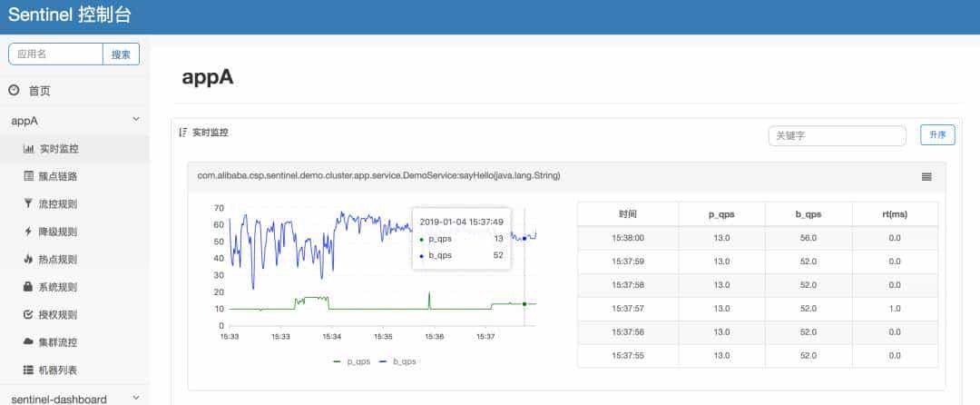Click the table icon beside 簇点链路
Image resolution: width=980 pixels, height=405 pixels.
pyautogui.click(x=28, y=176)
